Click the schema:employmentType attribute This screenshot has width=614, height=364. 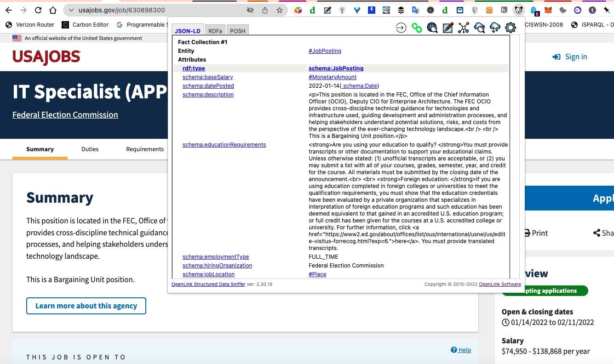216,257
